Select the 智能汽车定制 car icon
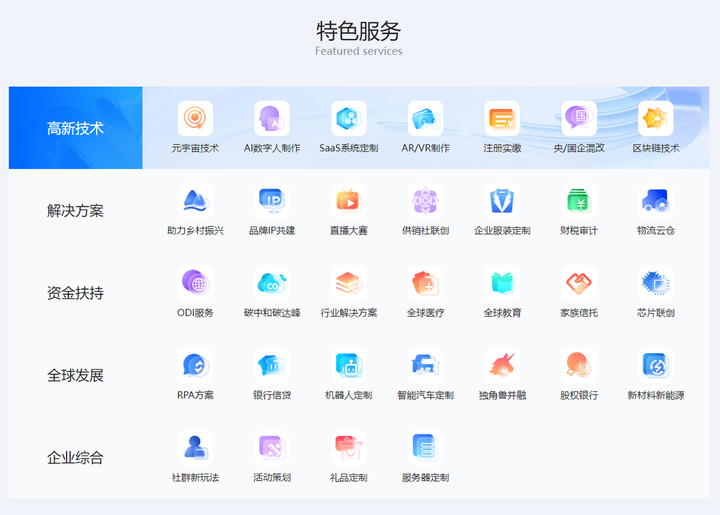 (x=426, y=365)
